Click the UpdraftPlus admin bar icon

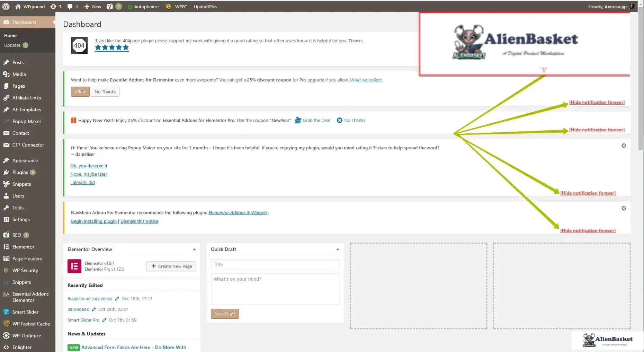click(x=205, y=6)
